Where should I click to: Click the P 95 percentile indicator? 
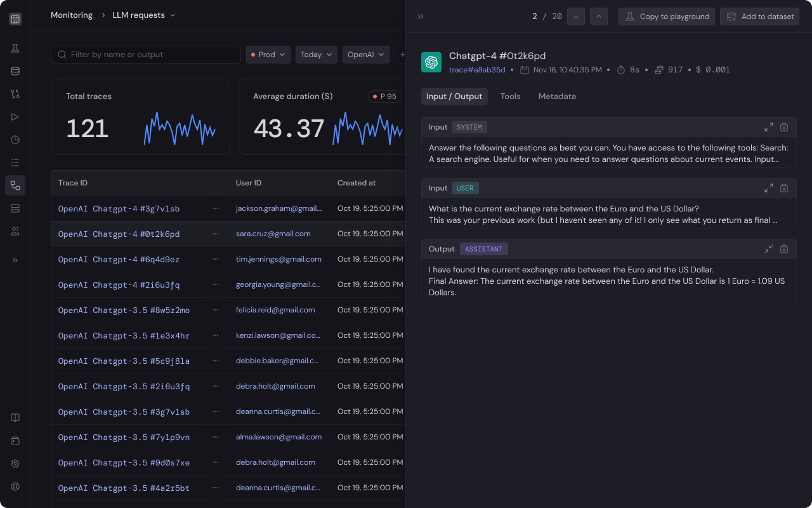click(384, 97)
